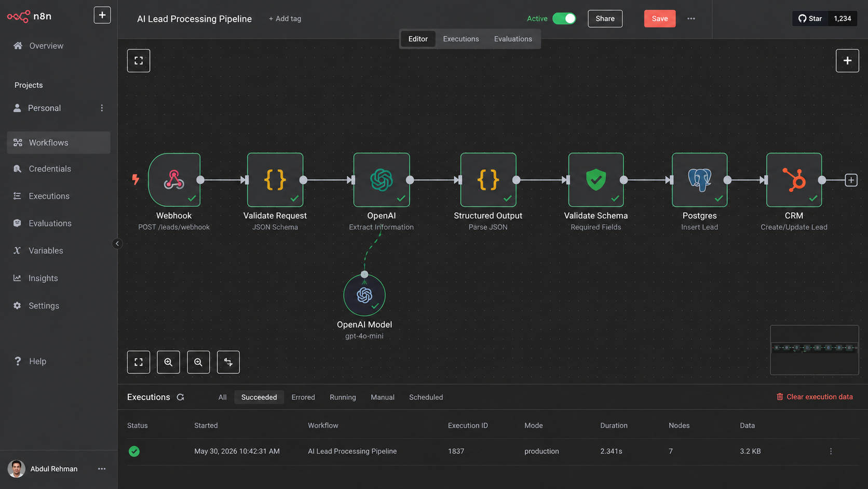The height and width of the screenshot is (489, 868).
Task: Click execution ID 1837
Action: tap(456, 452)
